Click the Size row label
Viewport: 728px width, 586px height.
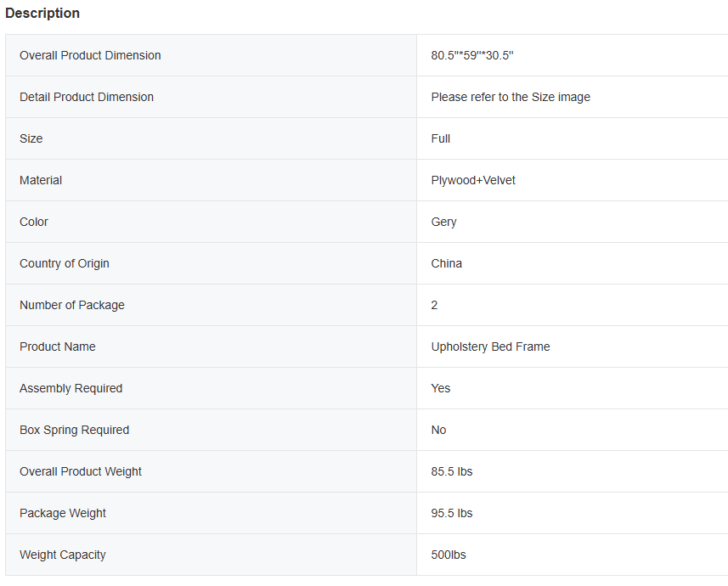pyautogui.click(x=31, y=138)
